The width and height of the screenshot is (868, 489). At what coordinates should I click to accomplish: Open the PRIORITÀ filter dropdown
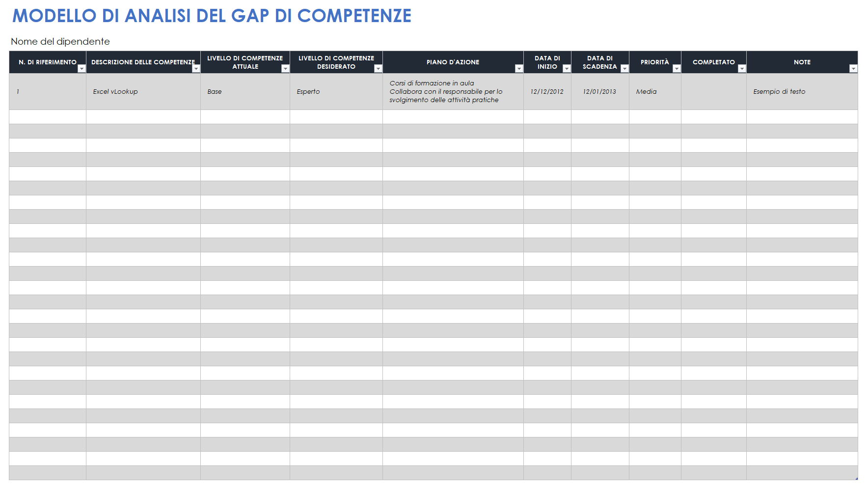coord(677,69)
